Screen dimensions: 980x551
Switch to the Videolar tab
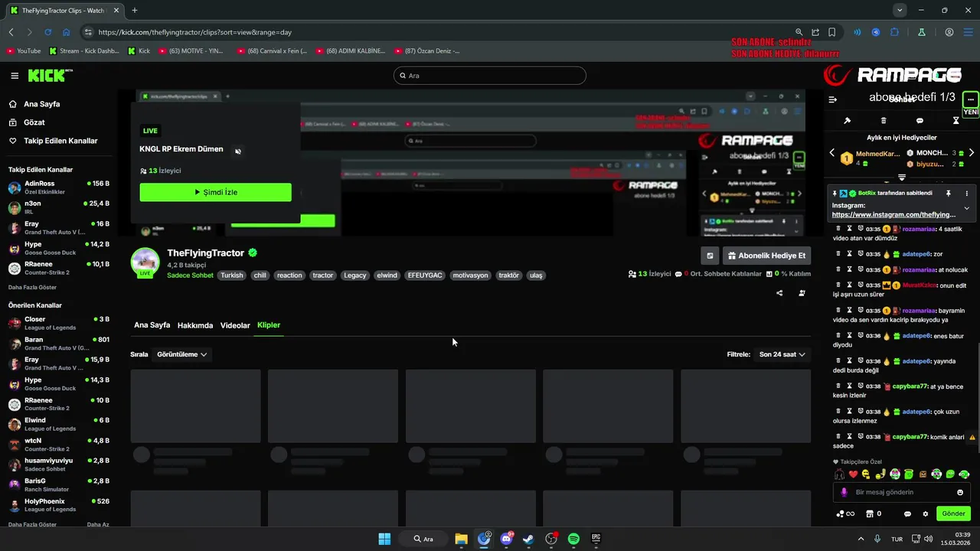pyautogui.click(x=235, y=325)
